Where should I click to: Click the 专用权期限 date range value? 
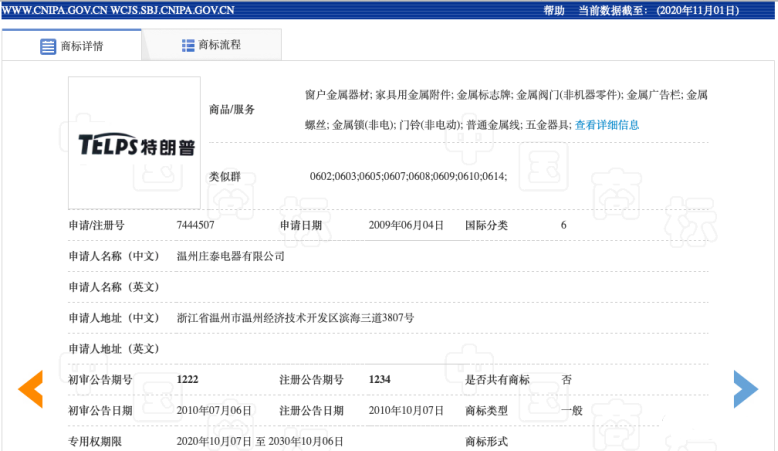point(260,441)
